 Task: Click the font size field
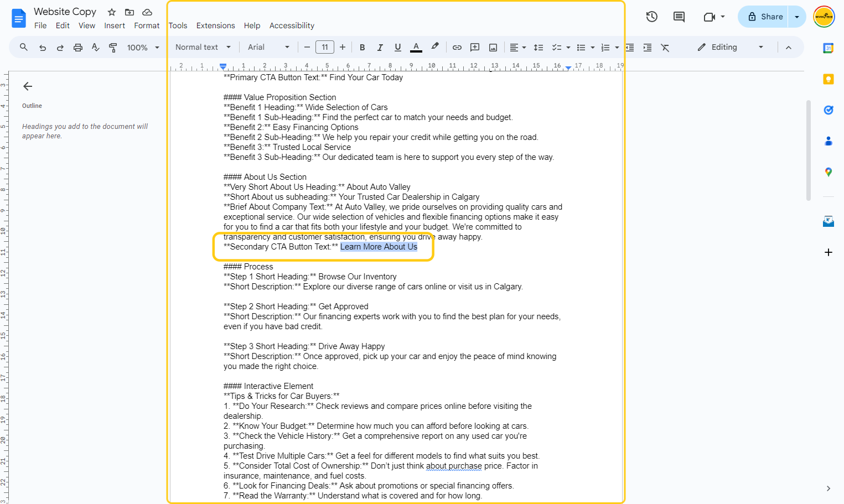tap(325, 48)
